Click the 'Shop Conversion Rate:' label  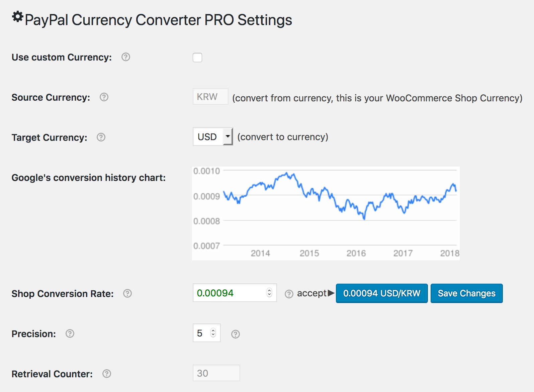tap(63, 294)
